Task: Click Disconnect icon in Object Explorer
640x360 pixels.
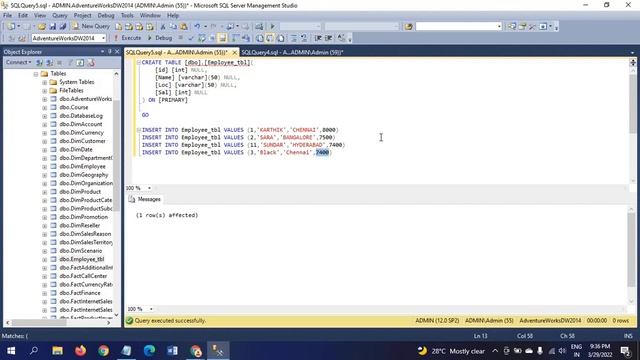Action: [x=49, y=62]
